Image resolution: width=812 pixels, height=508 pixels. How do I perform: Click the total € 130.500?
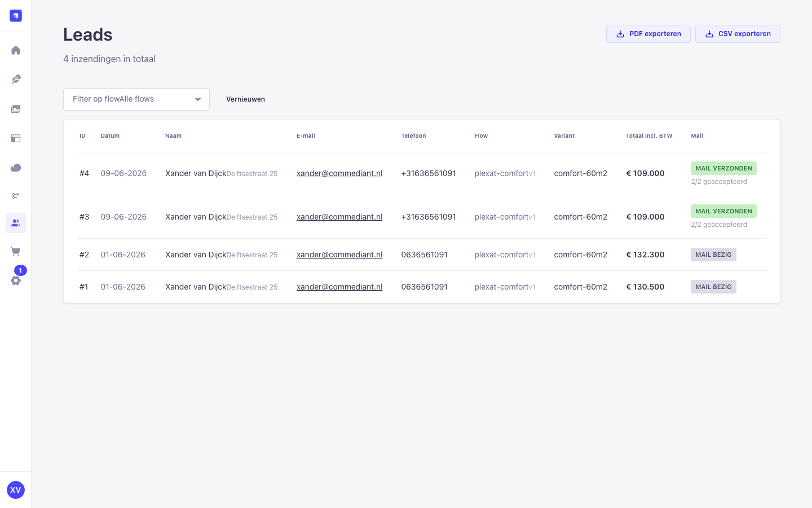point(645,287)
